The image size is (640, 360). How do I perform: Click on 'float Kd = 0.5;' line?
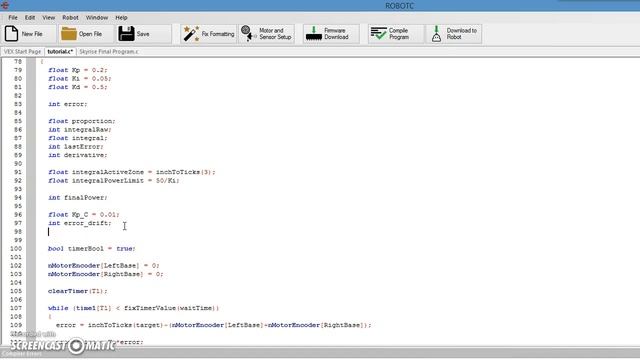point(78,87)
